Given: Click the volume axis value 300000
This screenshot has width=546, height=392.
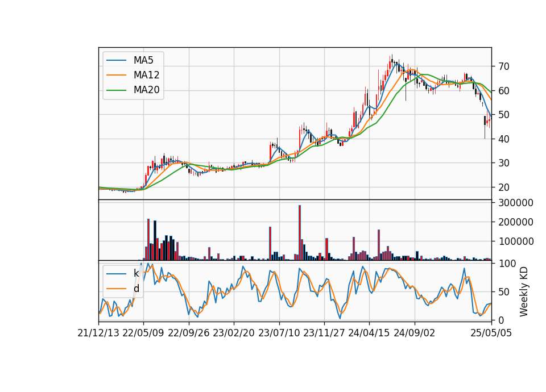Looking at the screenshot, I should [516, 203].
